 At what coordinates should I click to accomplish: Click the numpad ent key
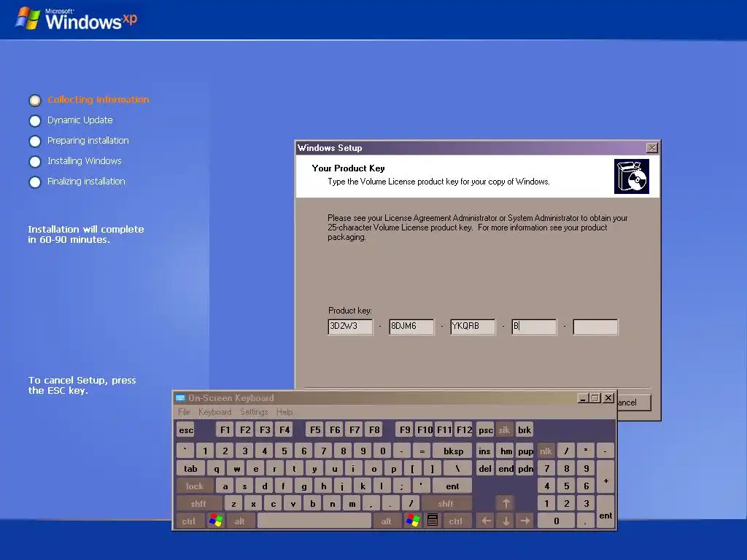coord(605,512)
